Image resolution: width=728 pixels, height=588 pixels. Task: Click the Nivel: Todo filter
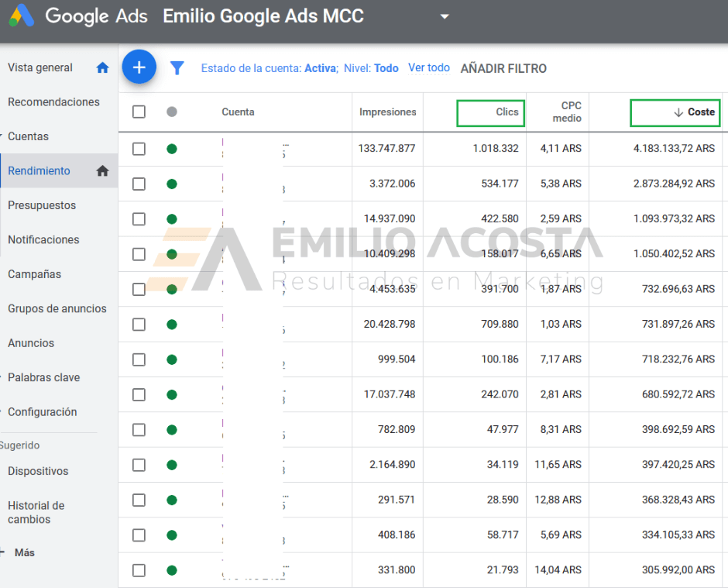pos(371,68)
